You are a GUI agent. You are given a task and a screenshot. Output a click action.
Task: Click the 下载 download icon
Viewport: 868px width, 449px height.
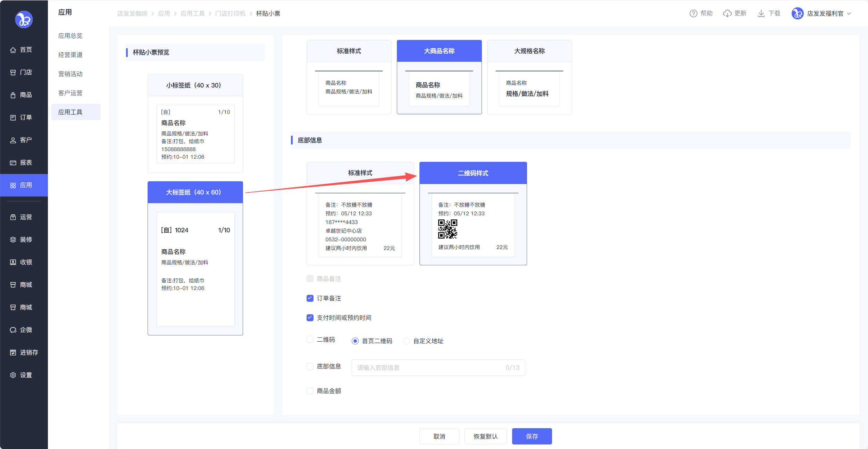761,14
